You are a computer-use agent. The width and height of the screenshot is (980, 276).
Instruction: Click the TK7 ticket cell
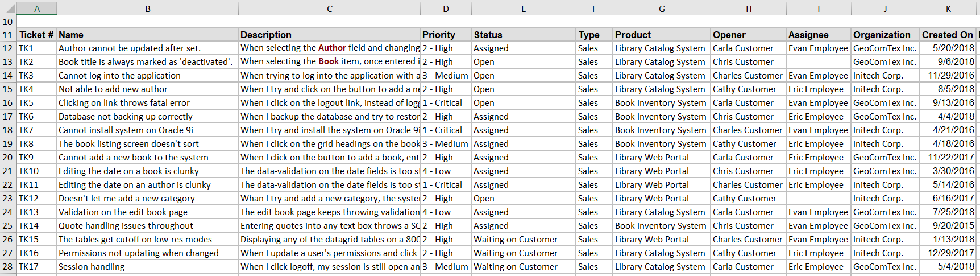[36, 130]
